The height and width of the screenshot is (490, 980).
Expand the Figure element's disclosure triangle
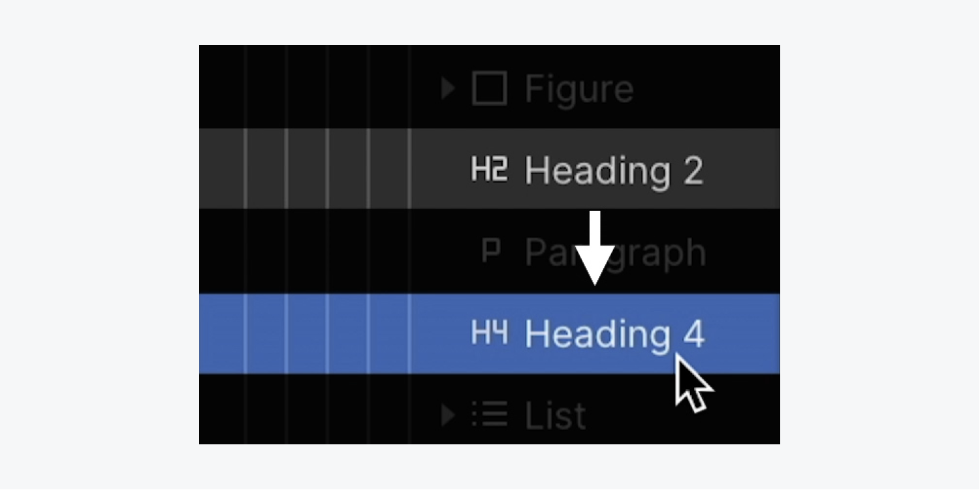447,88
